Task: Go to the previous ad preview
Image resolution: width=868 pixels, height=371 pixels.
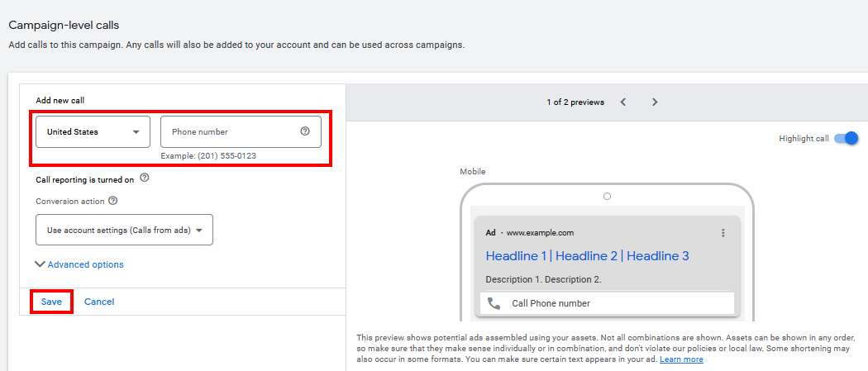Action: (x=623, y=102)
